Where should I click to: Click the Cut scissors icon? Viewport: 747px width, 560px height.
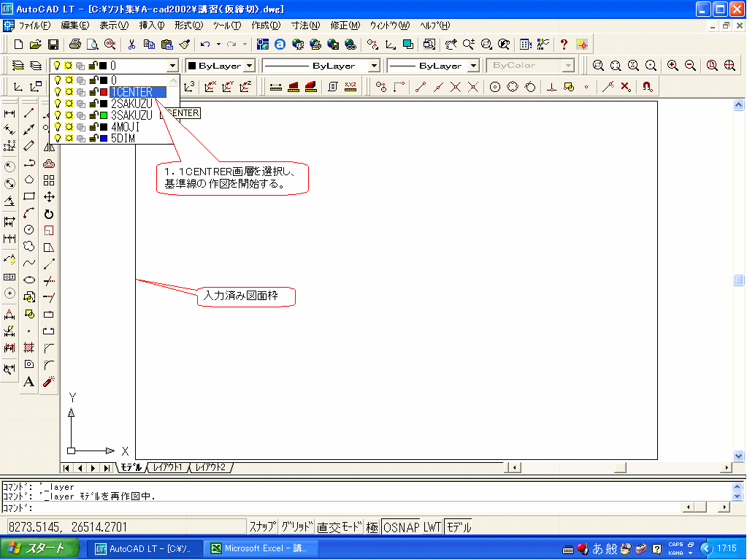(131, 45)
